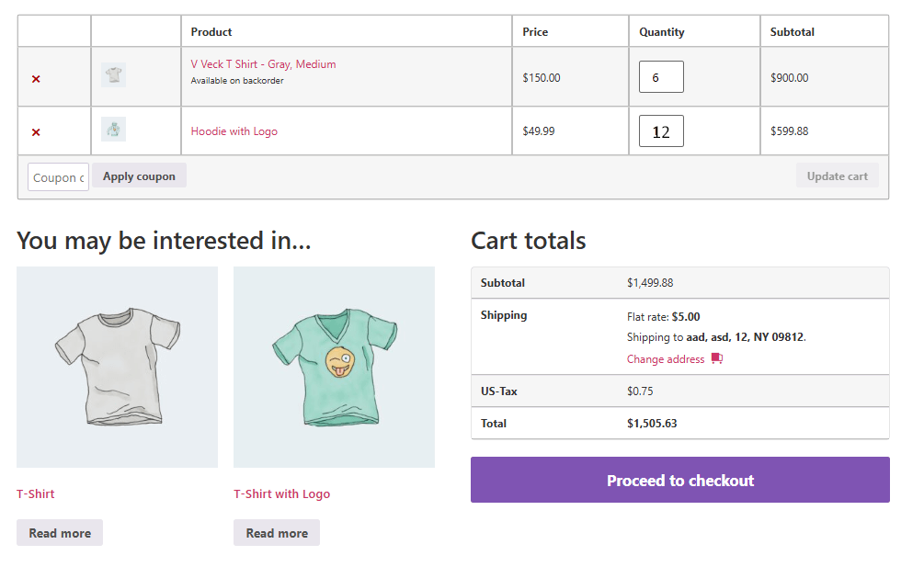Image resolution: width=924 pixels, height=567 pixels.
Task: Open the V Veck T Shirt thumbnail
Action: (113, 74)
